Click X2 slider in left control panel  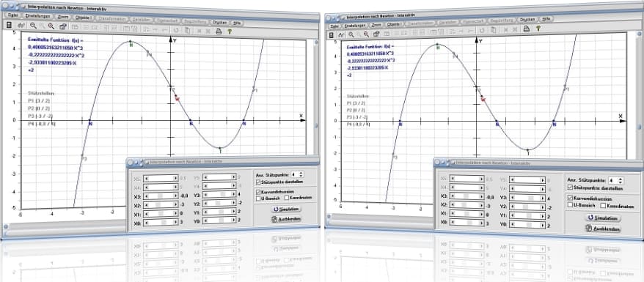161,204
